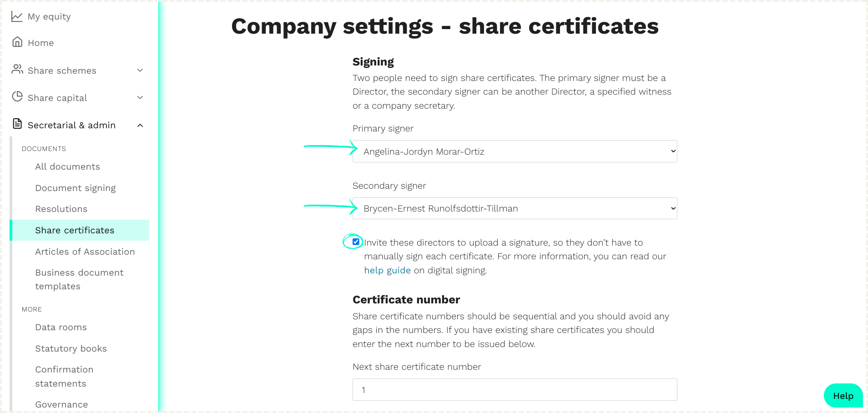Collapse the Secretarial & admin section
The height and width of the screenshot is (413, 868).
click(140, 125)
